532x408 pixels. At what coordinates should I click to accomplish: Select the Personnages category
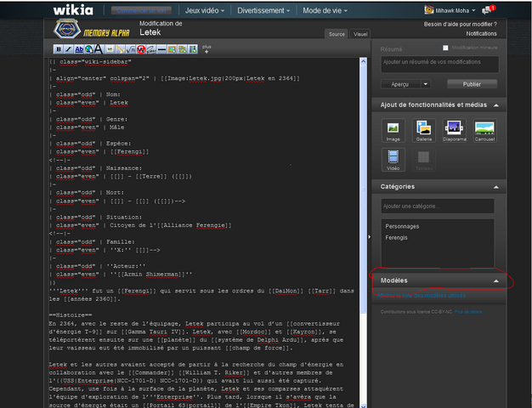click(402, 226)
